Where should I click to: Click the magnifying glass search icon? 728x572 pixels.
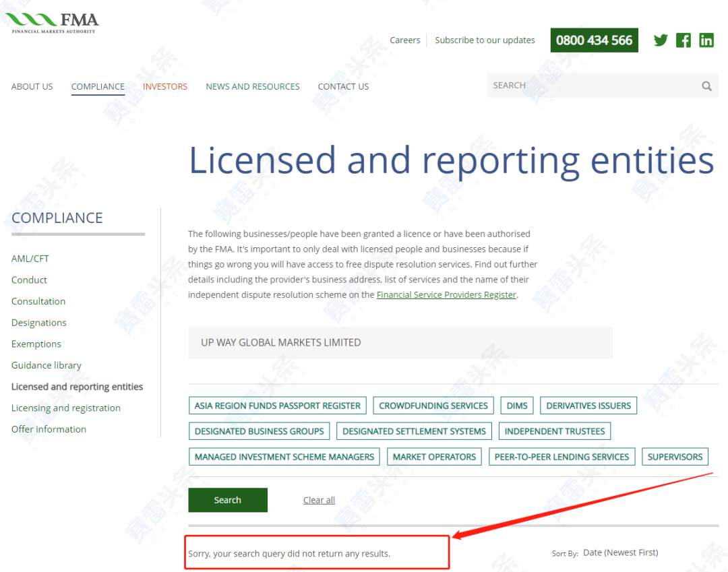706,86
